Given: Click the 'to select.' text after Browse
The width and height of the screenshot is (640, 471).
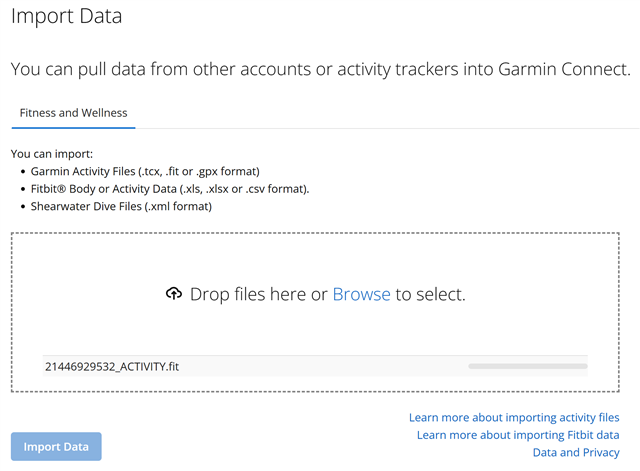Looking at the screenshot, I should click(x=430, y=295).
